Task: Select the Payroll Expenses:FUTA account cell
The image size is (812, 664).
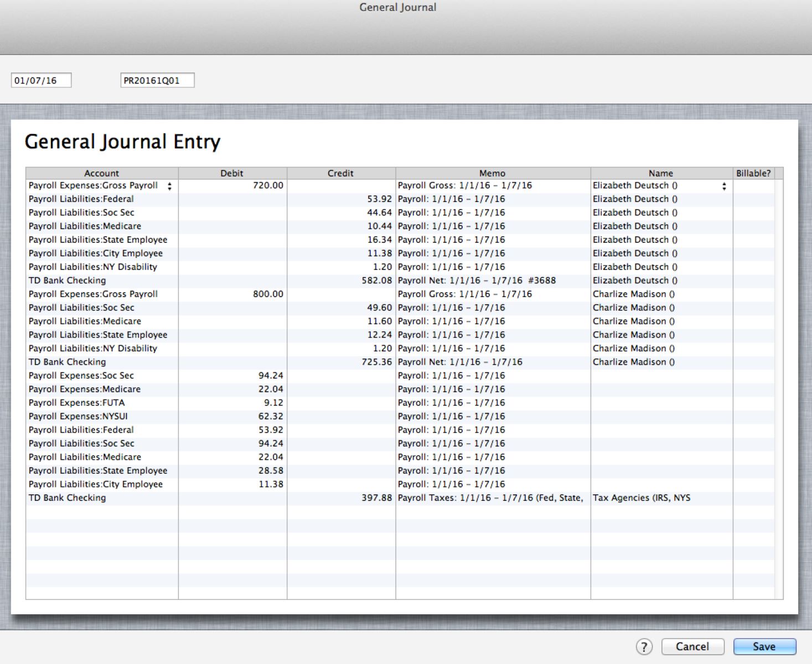Action: pyautogui.click(x=102, y=403)
